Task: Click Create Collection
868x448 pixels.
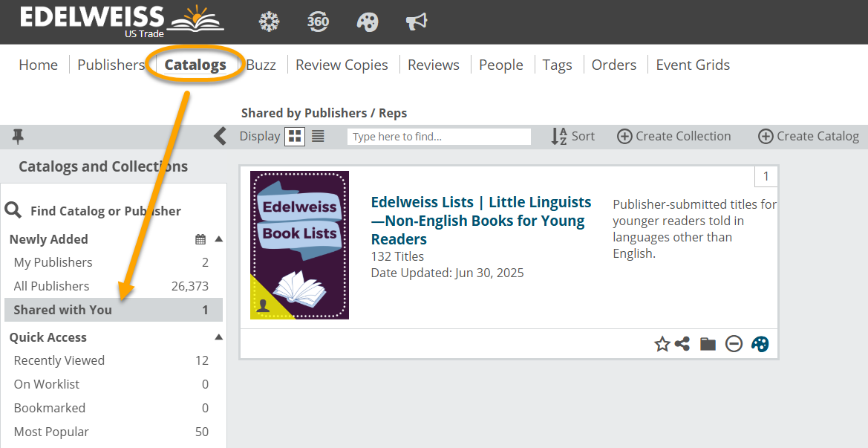Action: coord(673,136)
